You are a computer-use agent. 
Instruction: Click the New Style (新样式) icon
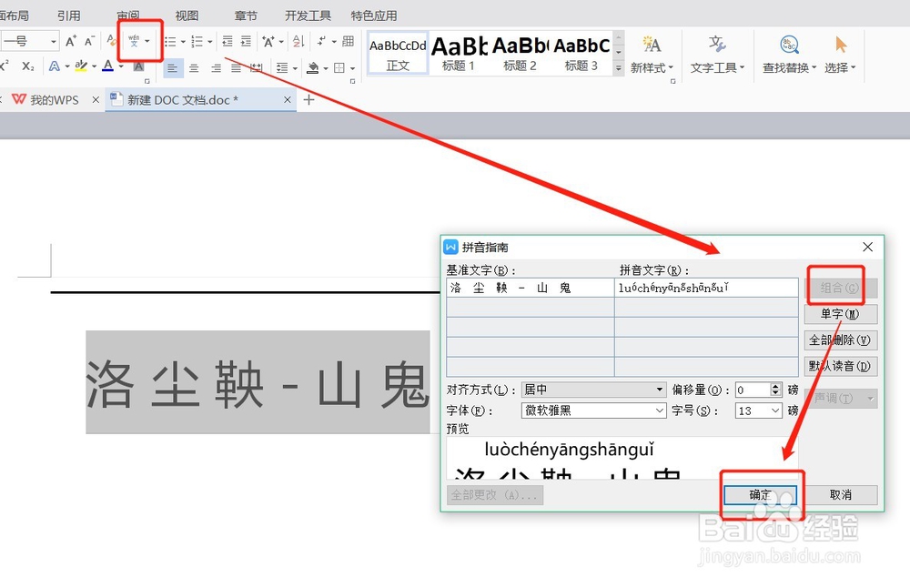click(x=652, y=44)
